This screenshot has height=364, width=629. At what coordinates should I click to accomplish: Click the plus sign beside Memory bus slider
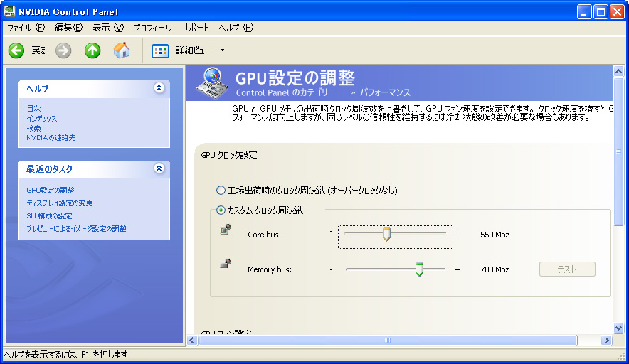coord(458,269)
